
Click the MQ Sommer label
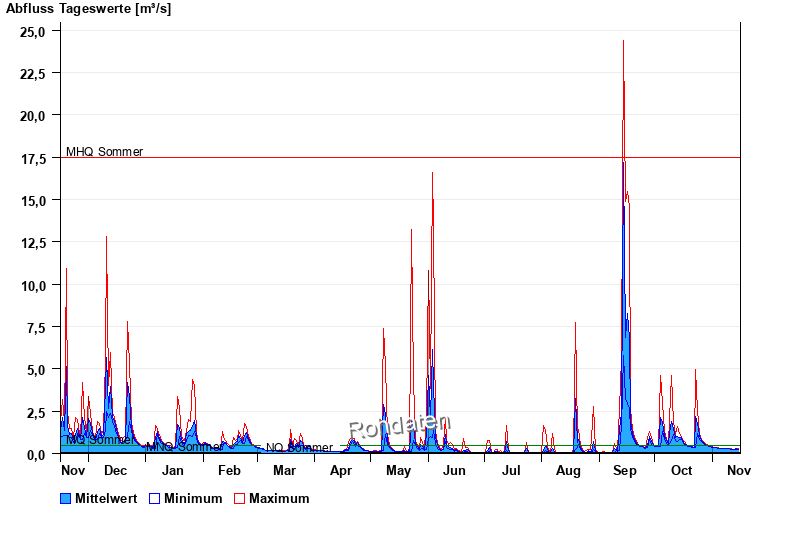(x=100, y=440)
